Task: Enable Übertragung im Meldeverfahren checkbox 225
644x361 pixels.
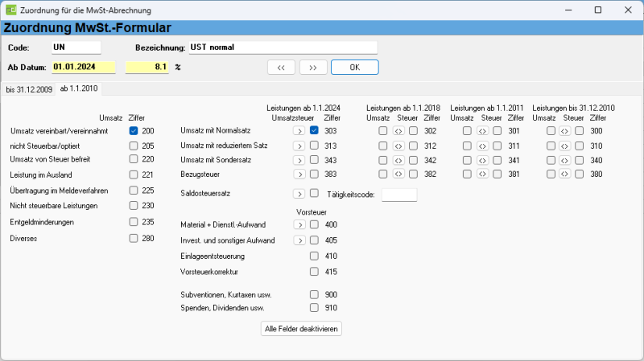Action: (x=133, y=191)
